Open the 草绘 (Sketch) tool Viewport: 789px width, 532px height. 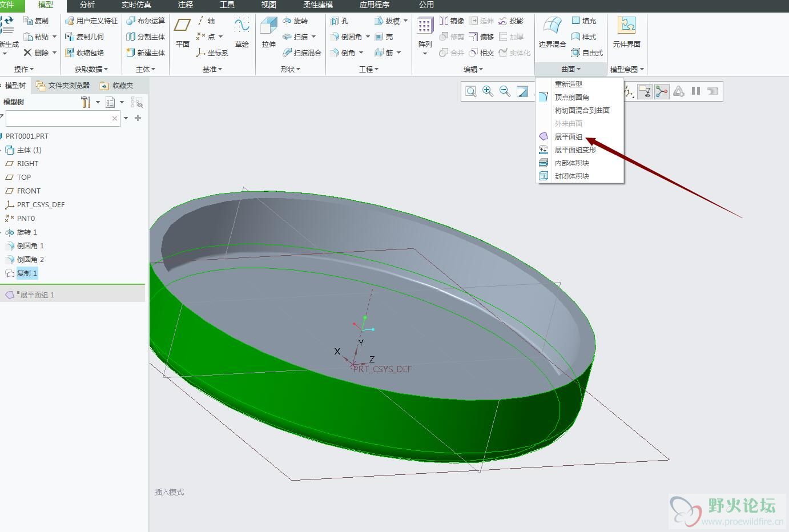242,32
